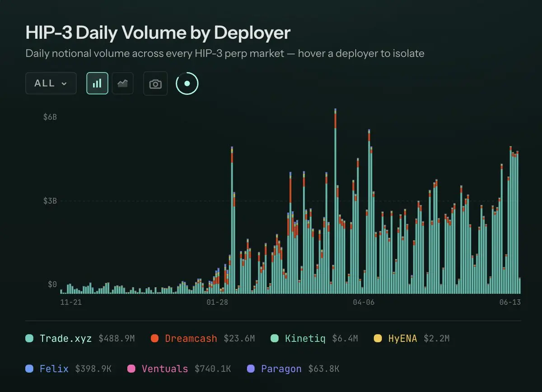The width and height of the screenshot is (542, 392).
Task: Take a chart snapshot with camera icon
Action: (x=155, y=84)
